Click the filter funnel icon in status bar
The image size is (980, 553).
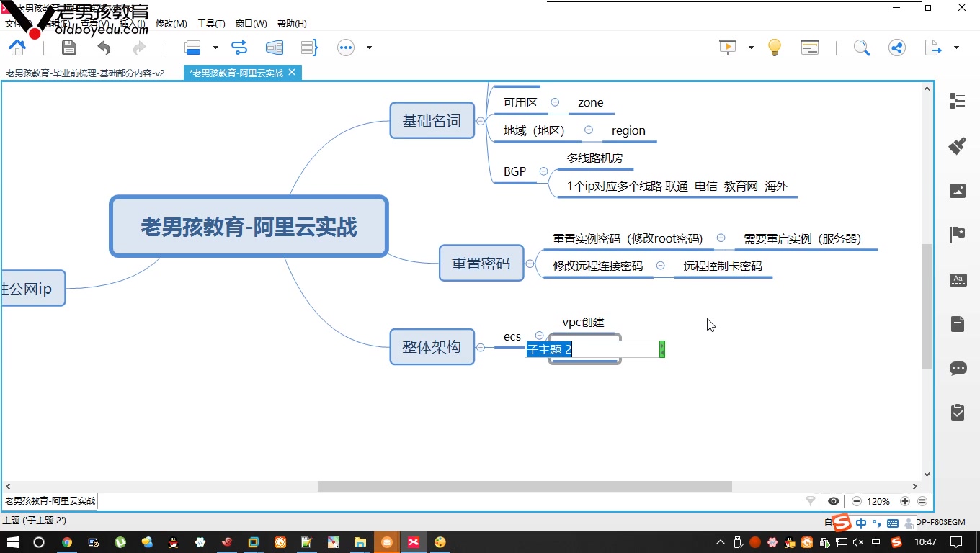pos(811,501)
